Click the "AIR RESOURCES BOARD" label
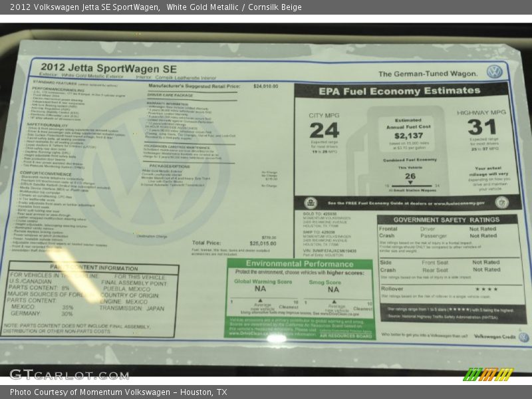 click(346, 336)
